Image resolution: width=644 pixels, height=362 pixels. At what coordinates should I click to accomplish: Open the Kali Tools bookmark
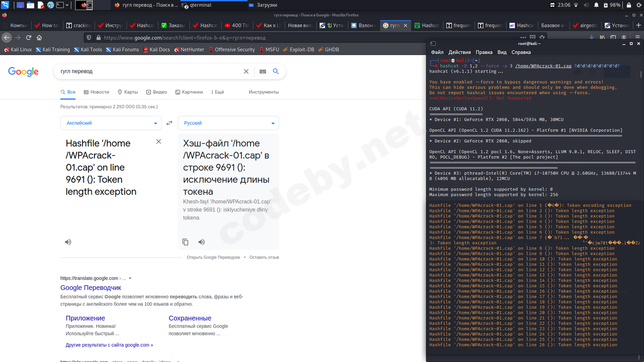[x=88, y=49]
